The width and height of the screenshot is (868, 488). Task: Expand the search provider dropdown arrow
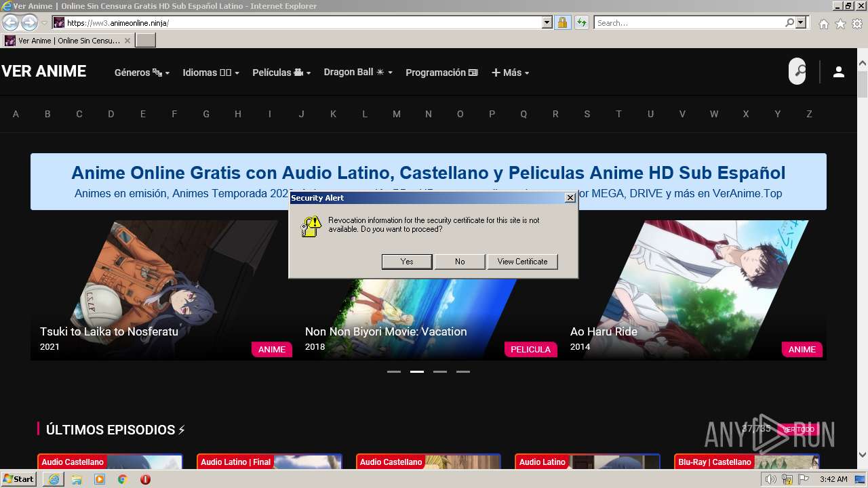(801, 22)
